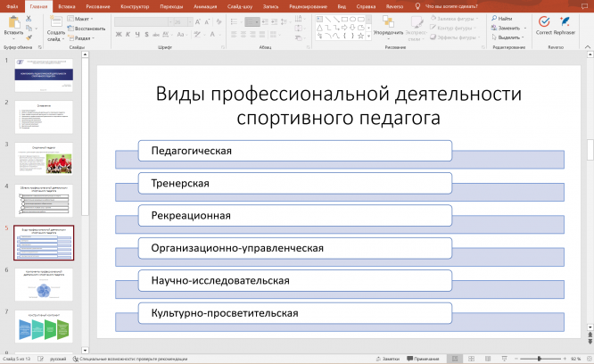This screenshot has height=364, width=594.
Task: Select slide 7 thumbnail in the panel
Action: (x=44, y=325)
